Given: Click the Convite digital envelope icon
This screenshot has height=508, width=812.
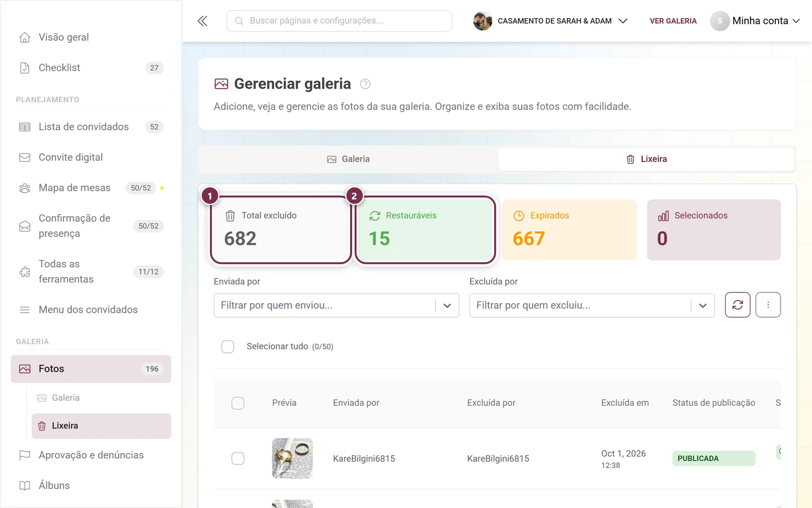Looking at the screenshot, I should (25, 157).
